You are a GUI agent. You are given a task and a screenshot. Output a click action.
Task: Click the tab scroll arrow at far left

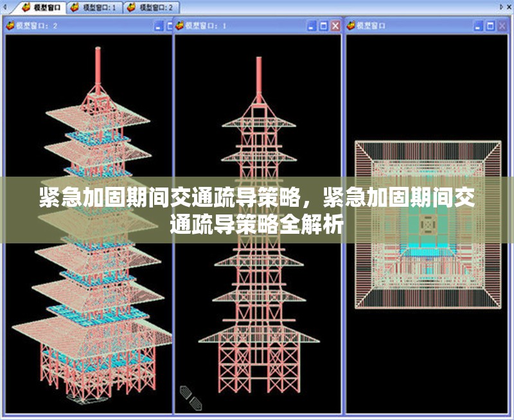pyautogui.click(x=5, y=8)
